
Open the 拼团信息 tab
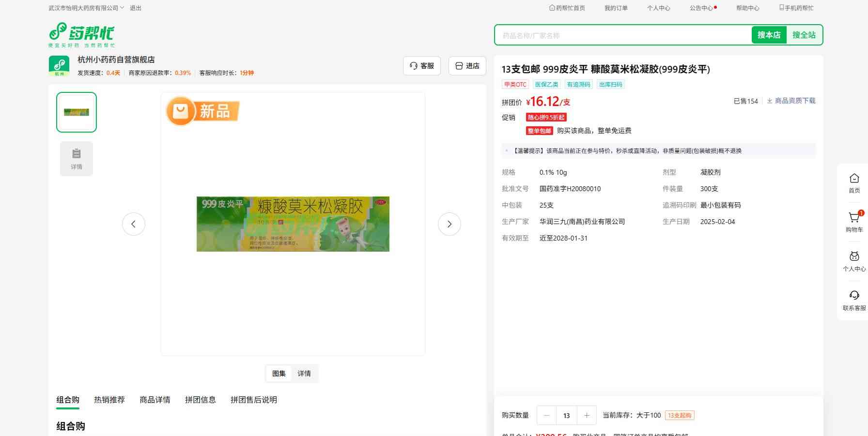(200, 400)
